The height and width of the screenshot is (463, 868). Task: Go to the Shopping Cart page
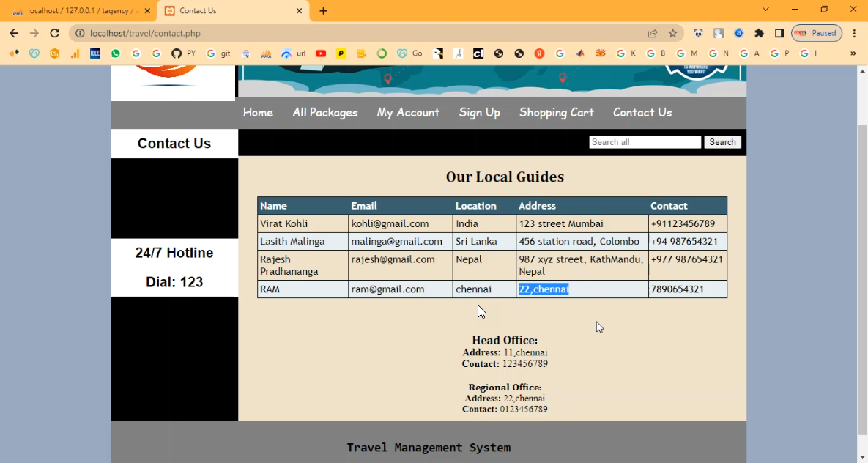pos(556,112)
